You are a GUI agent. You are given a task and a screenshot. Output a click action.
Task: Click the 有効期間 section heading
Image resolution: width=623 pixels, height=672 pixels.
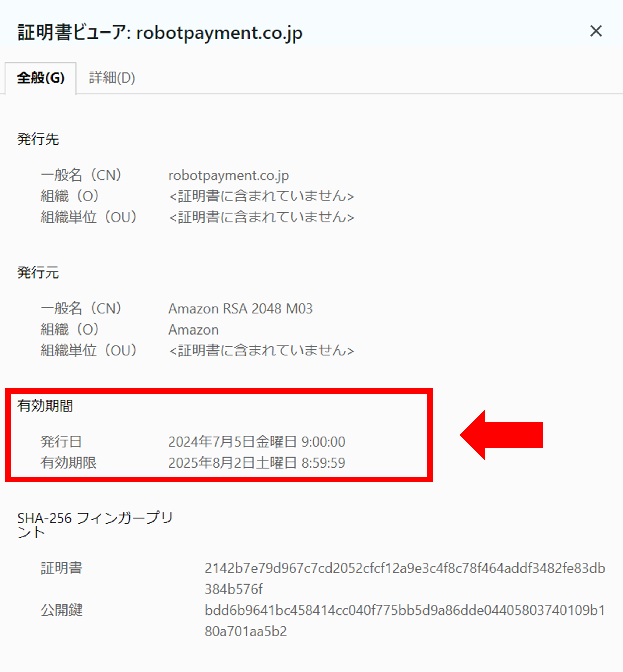point(45,405)
